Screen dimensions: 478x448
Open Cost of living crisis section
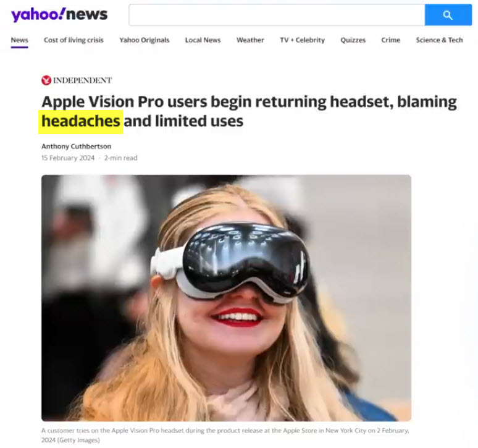[x=73, y=40]
